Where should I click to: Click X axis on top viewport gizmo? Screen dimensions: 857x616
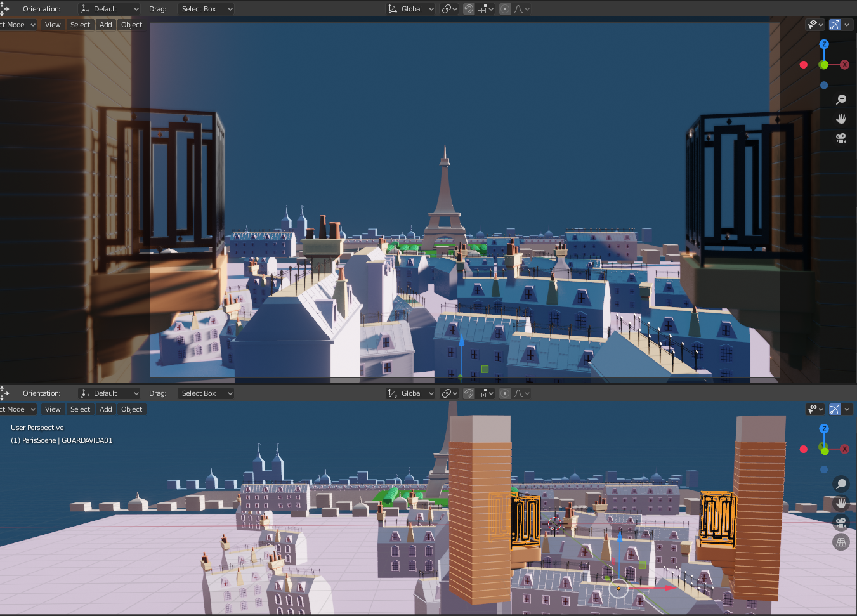click(x=844, y=65)
